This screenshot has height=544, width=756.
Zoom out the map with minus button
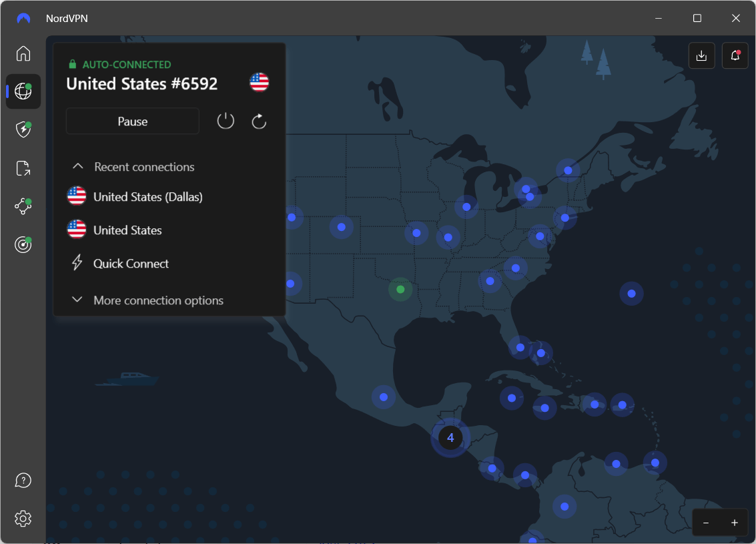click(x=706, y=523)
